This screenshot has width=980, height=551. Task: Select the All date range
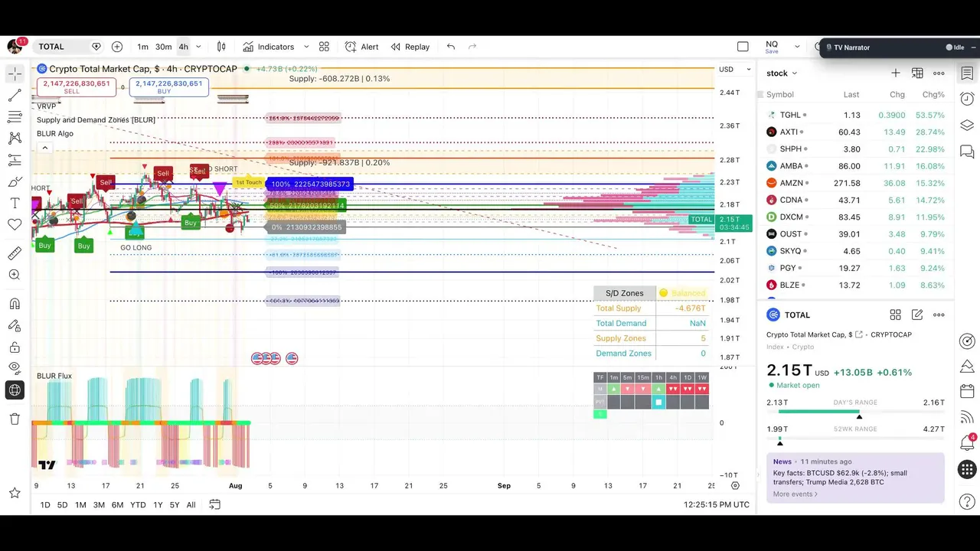pyautogui.click(x=191, y=504)
